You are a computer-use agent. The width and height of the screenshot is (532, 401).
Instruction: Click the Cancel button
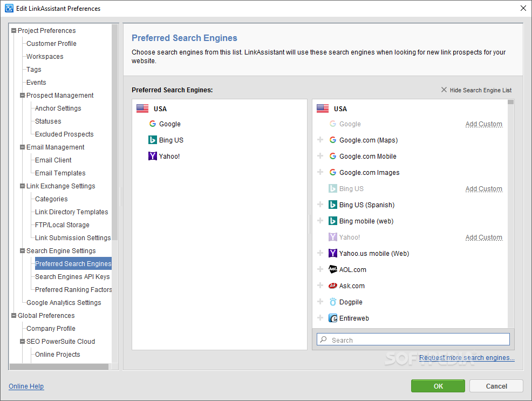pos(496,386)
